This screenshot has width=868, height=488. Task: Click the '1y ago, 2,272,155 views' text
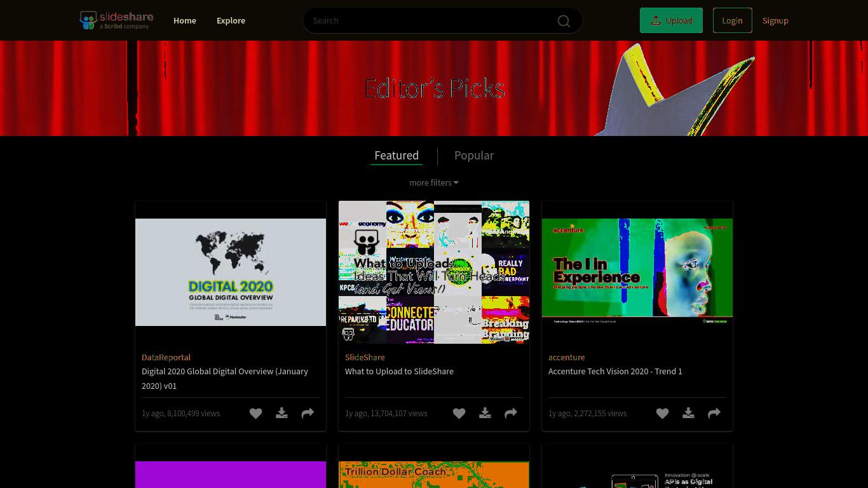(x=588, y=413)
